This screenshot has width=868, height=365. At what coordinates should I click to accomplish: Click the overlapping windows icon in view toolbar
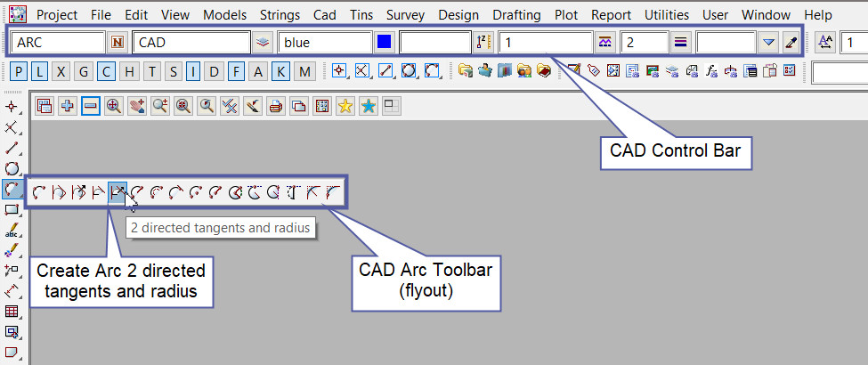(299, 106)
